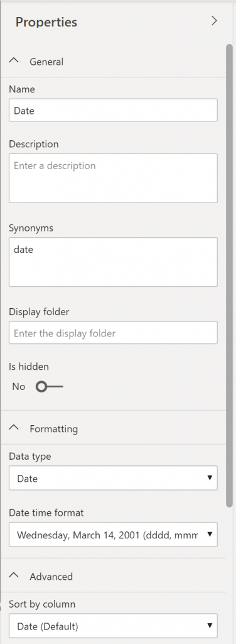Click the Advanced section header label
236x644 pixels.
click(x=51, y=577)
